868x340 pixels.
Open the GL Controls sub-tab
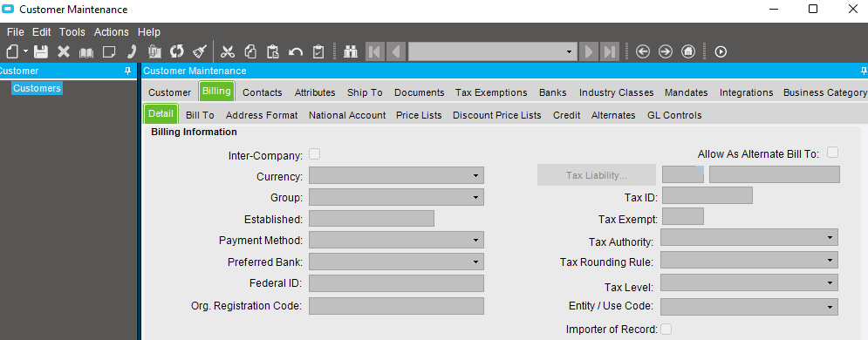coord(674,115)
